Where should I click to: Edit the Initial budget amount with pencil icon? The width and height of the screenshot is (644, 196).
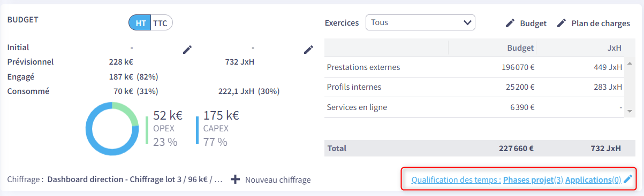coord(187,50)
